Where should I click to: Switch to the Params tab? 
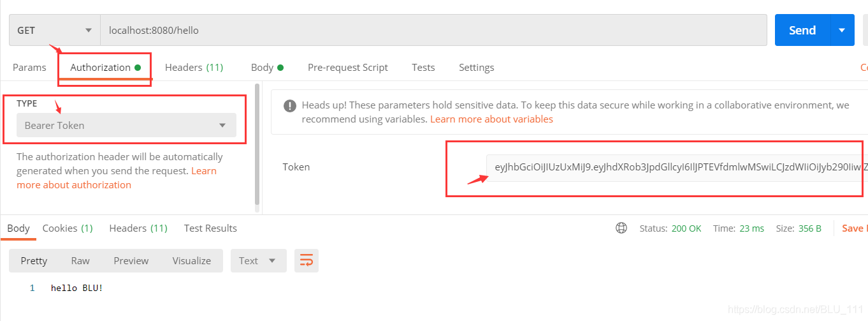tap(29, 67)
